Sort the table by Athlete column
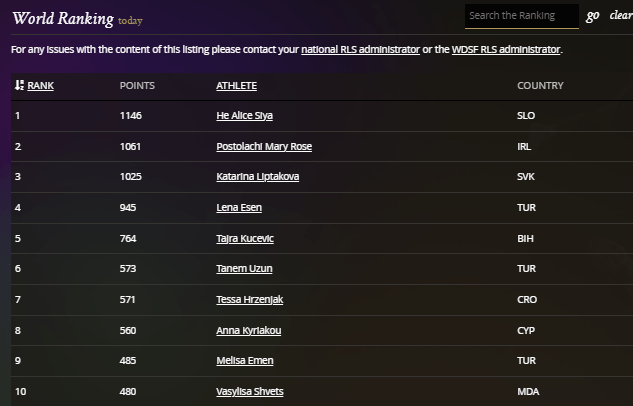This screenshot has width=633, height=406. (x=237, y=86)
